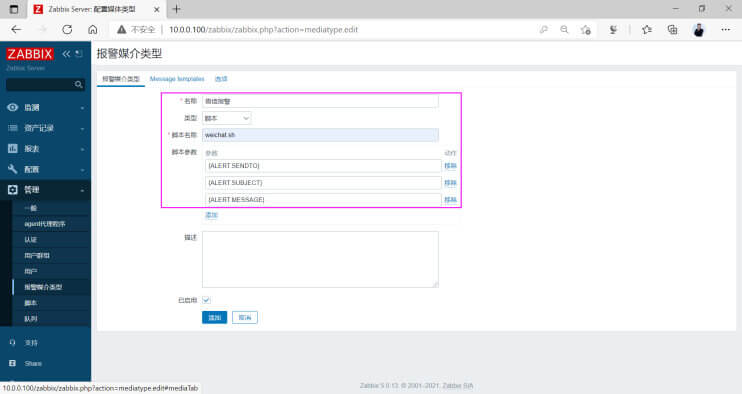
Task: Click the Cancel button
Action: click(245, 317)
